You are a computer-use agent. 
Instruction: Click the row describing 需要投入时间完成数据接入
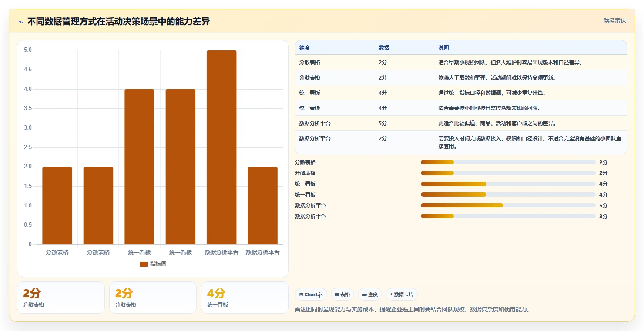click(x=461, y=142)
